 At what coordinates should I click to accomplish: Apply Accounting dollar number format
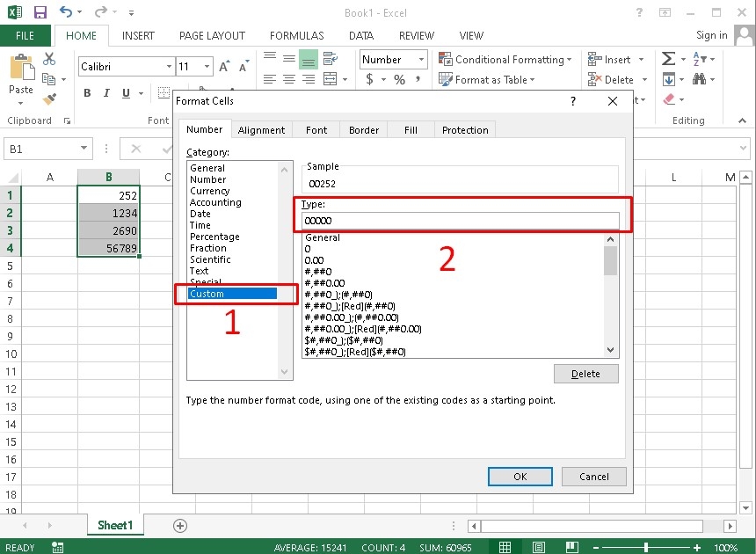pyautogui.click(x=369, y=79)
